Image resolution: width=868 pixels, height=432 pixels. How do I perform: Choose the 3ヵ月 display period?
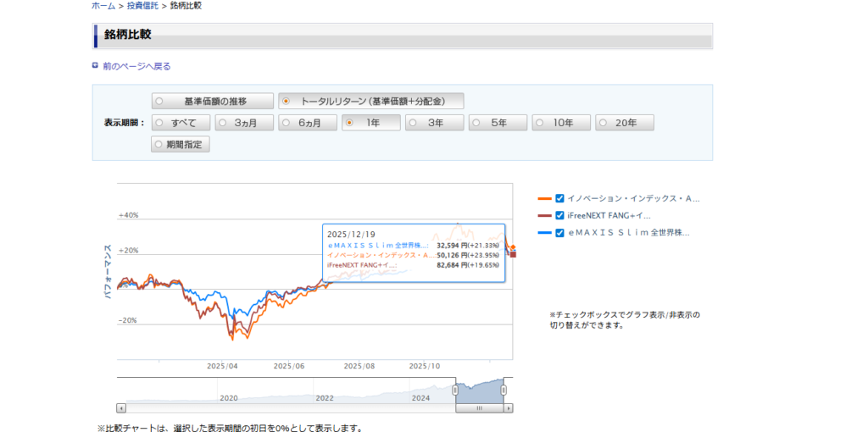click(x=244, y=123)
